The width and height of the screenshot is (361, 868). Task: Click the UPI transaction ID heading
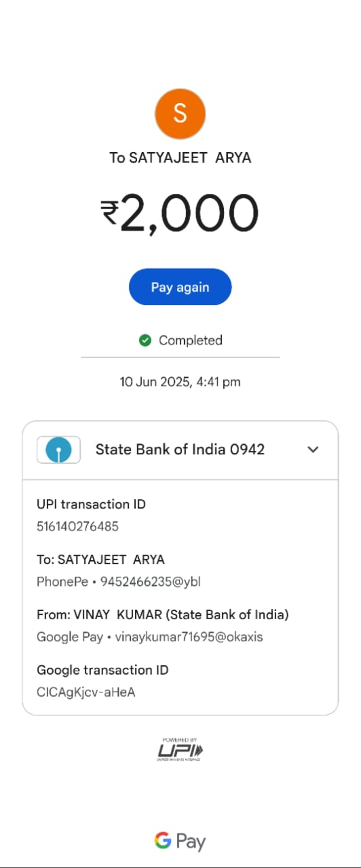click(x=91, y=504)
